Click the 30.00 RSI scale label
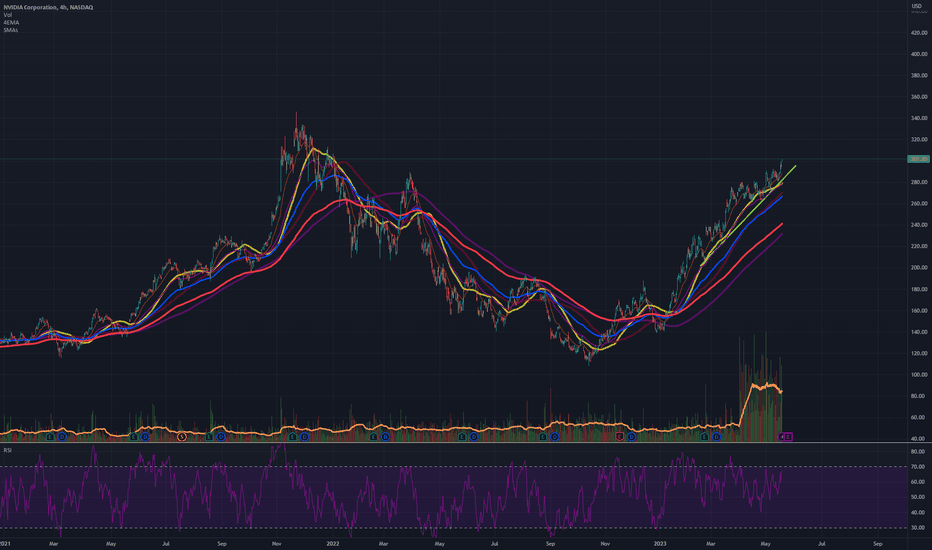Viewport: 932px width, 550px height. click(917, 527)
